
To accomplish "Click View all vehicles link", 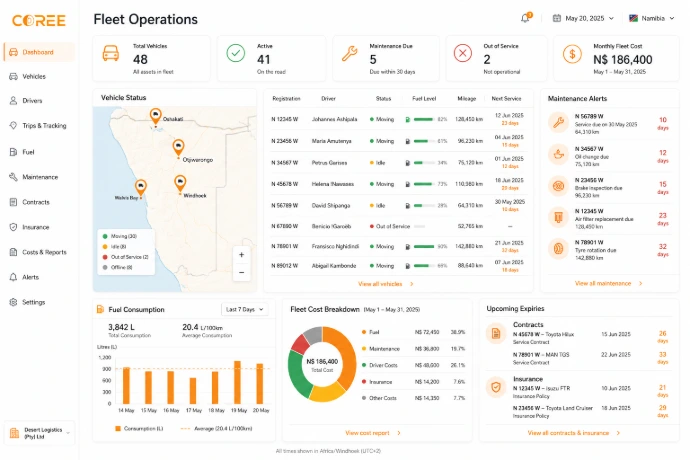I will point(385,284).
